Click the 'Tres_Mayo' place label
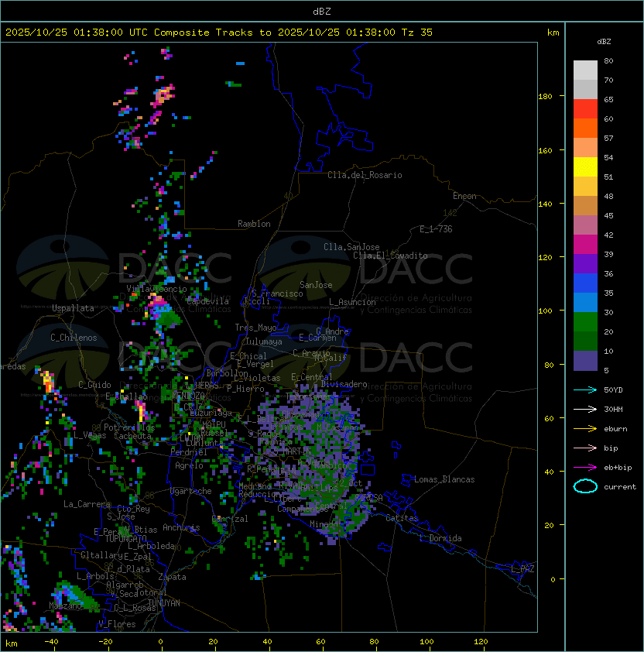The width and height of the screenshot is (644, 652). point(255,328)
